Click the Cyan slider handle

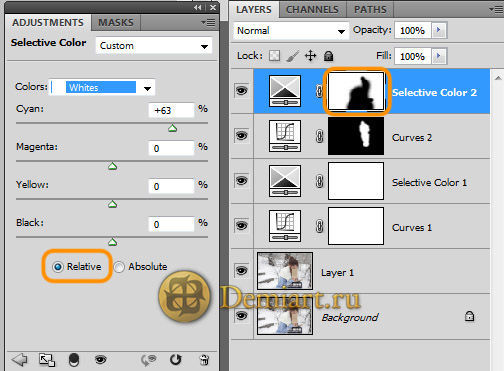click(172, 128)
